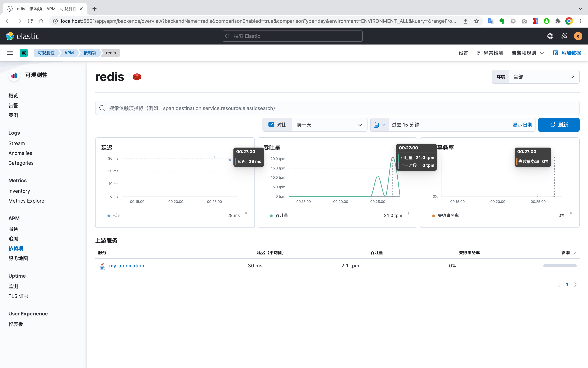Click the browser address bar
This screenshot has height=368, width=588.
tap(258, 21)
